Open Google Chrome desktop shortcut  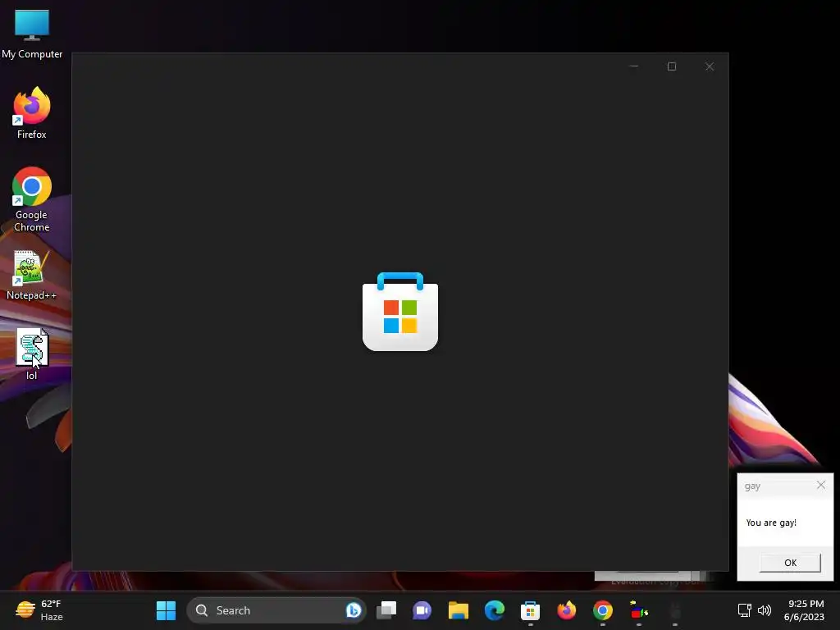[x=32, y=199]
